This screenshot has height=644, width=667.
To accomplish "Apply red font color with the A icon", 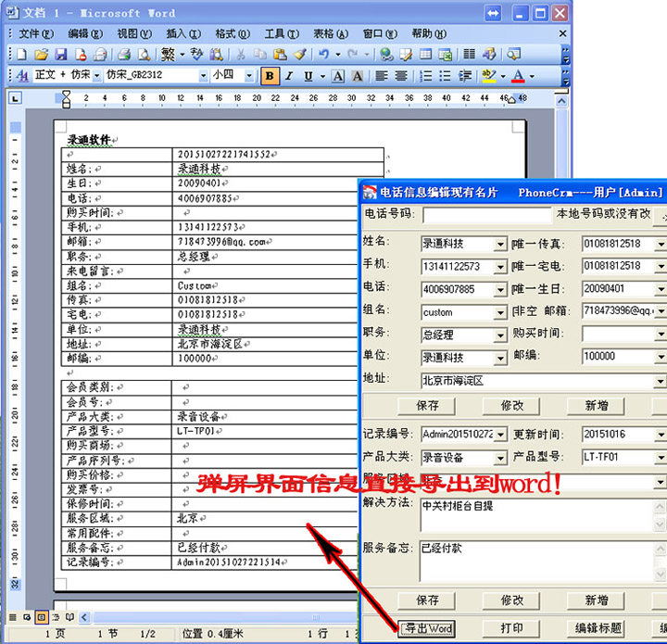I will click(518, 76).
